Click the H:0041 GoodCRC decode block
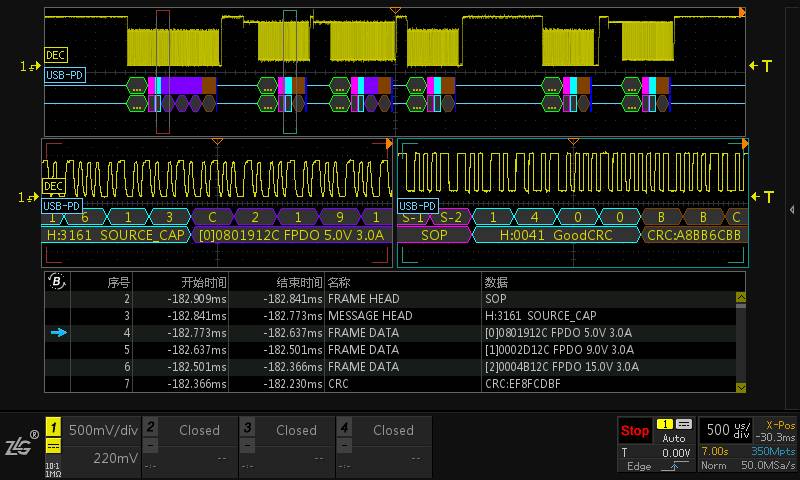Image resolution: width=800 pixels, height=480 pixels. 556,235
